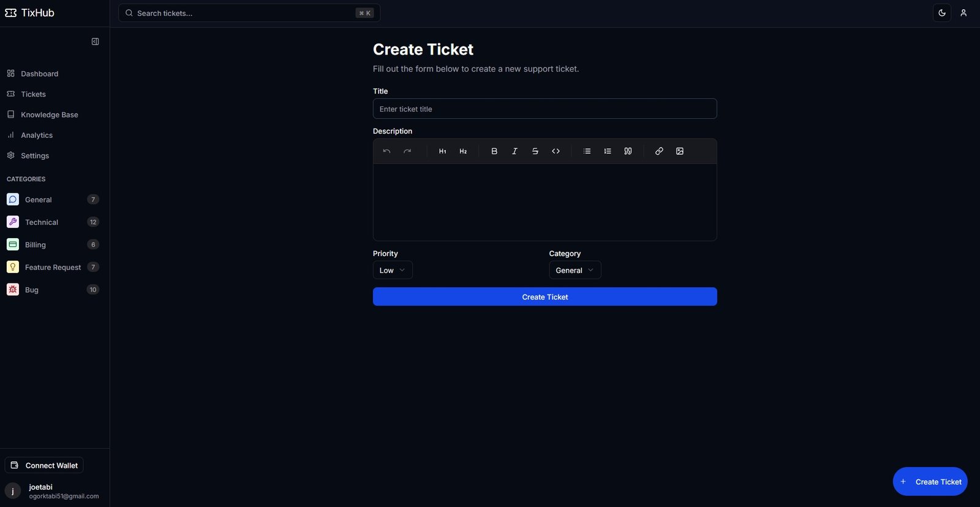Open the Category dropdown set to General
Screen dimensions: 980x507
click(x=575, y=270)
